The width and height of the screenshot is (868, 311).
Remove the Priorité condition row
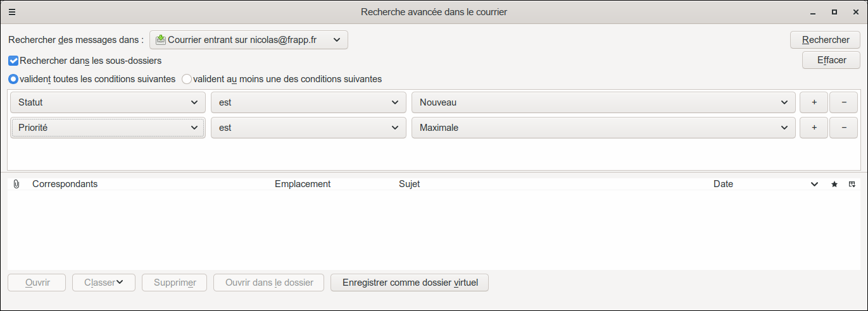tap(844, 128)
